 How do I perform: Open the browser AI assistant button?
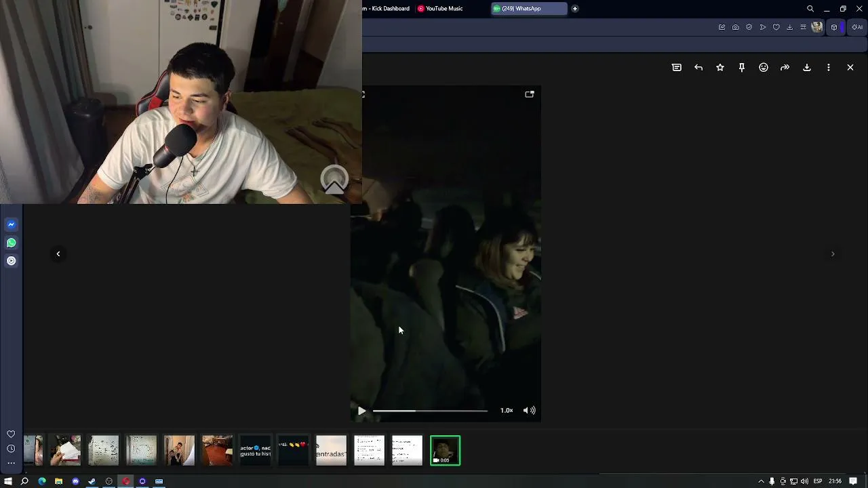coord(857,27)
